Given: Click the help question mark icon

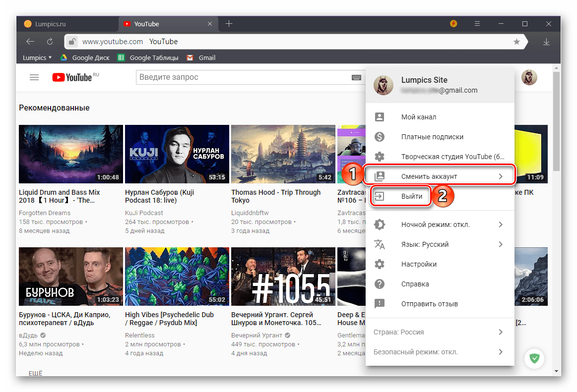Looking at the screenshot, I should [x=380, y=284].
